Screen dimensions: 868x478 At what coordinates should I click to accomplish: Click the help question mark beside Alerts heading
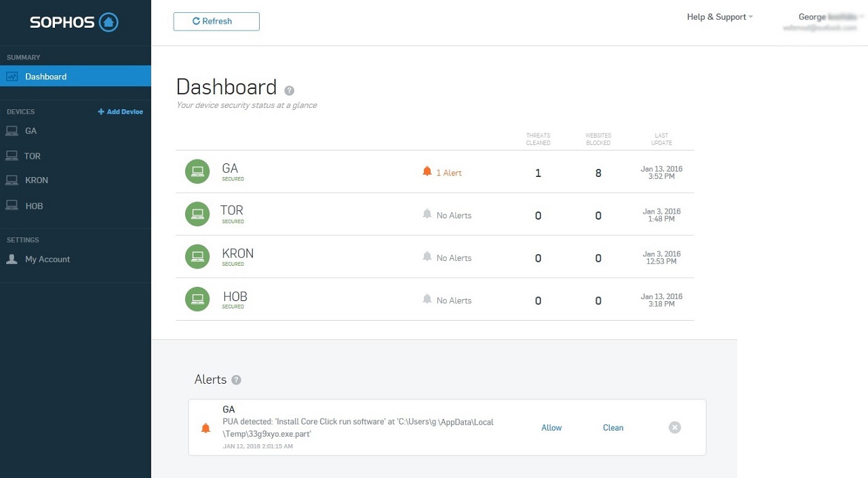pos(236,380)
